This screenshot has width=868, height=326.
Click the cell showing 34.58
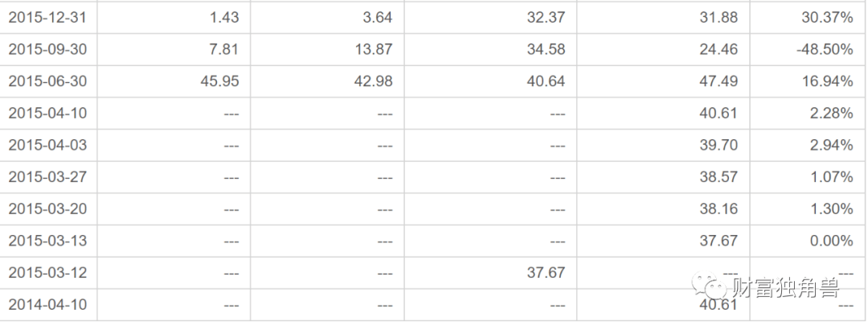(x=546, y=49)
